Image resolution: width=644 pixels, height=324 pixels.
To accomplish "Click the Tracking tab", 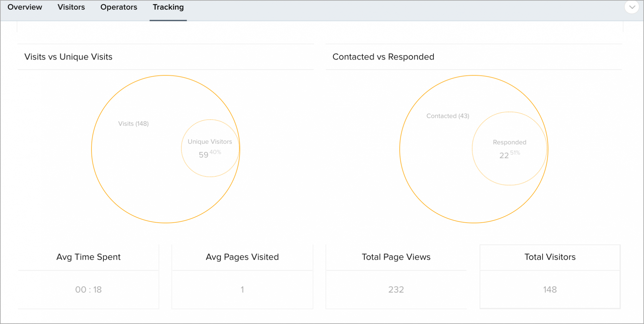I will 168,7.
